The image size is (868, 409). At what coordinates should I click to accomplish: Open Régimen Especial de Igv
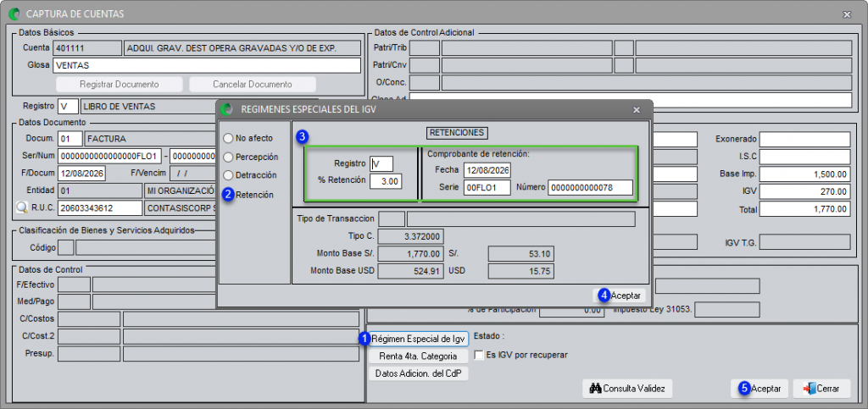(x=419, y=338)
